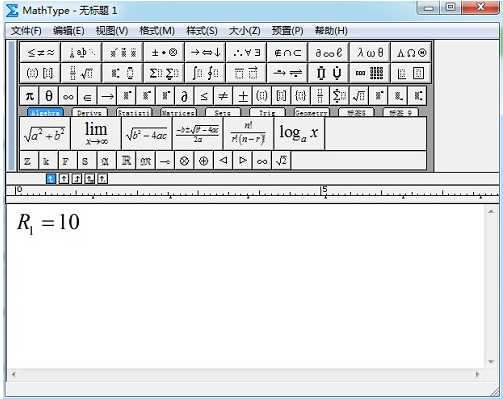Viewport: 503px width, 399px height.
Task: Switch to the Geometry tab
Action: 311,112
